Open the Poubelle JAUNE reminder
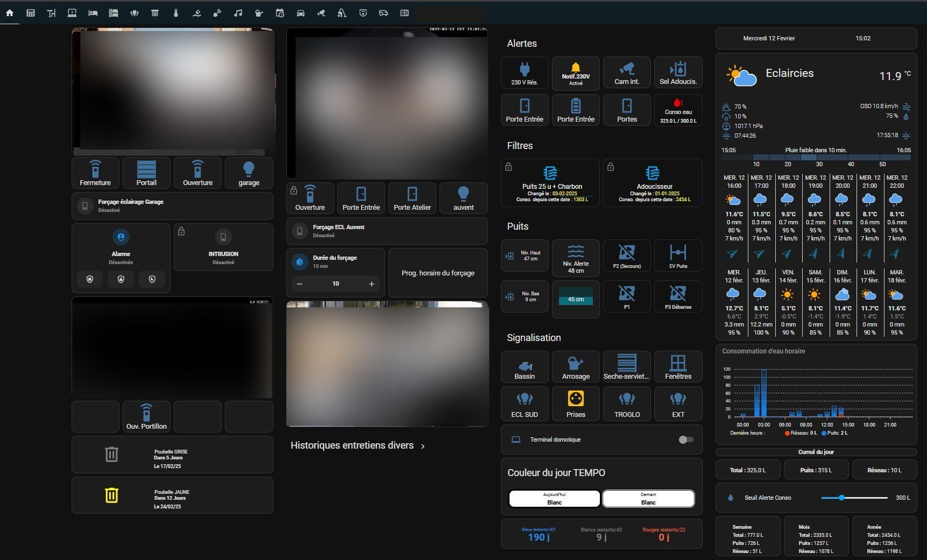Image resolution: width=927 pixels, height=560 pixels. coord(172,495)
